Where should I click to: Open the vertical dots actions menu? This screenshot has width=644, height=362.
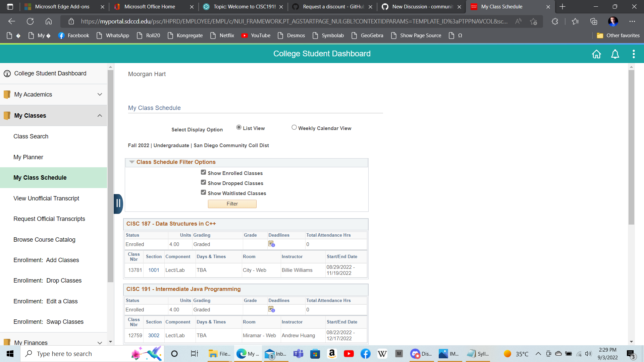(634, 54)
